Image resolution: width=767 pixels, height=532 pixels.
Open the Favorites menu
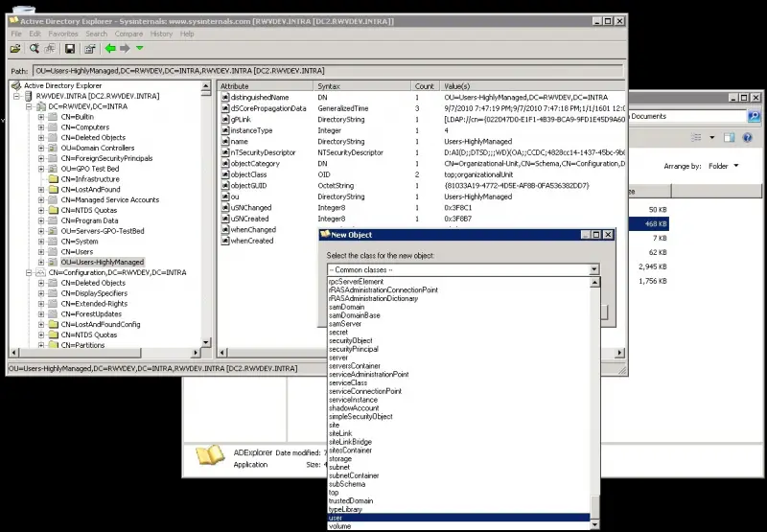pos(63,34)
